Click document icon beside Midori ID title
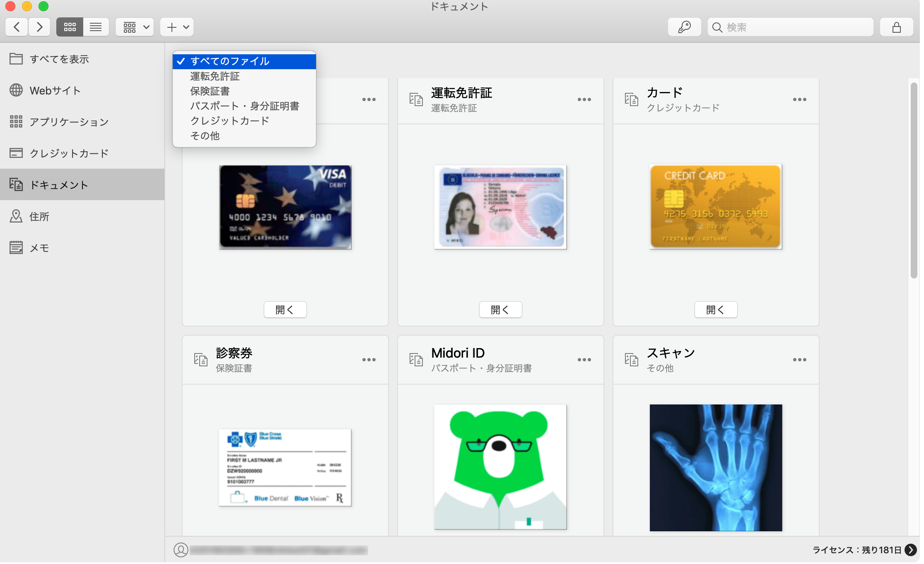 (416, 359)
